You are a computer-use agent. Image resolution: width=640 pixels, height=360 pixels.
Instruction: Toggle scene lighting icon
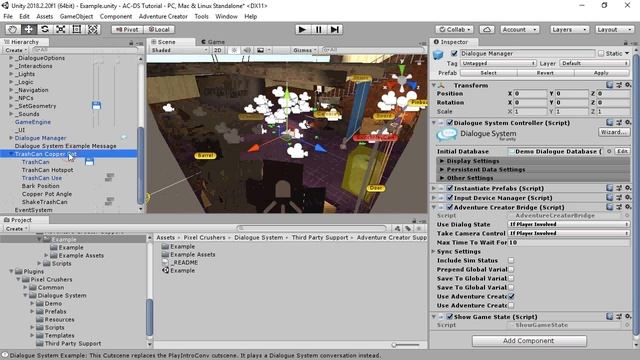pos(234,50)
